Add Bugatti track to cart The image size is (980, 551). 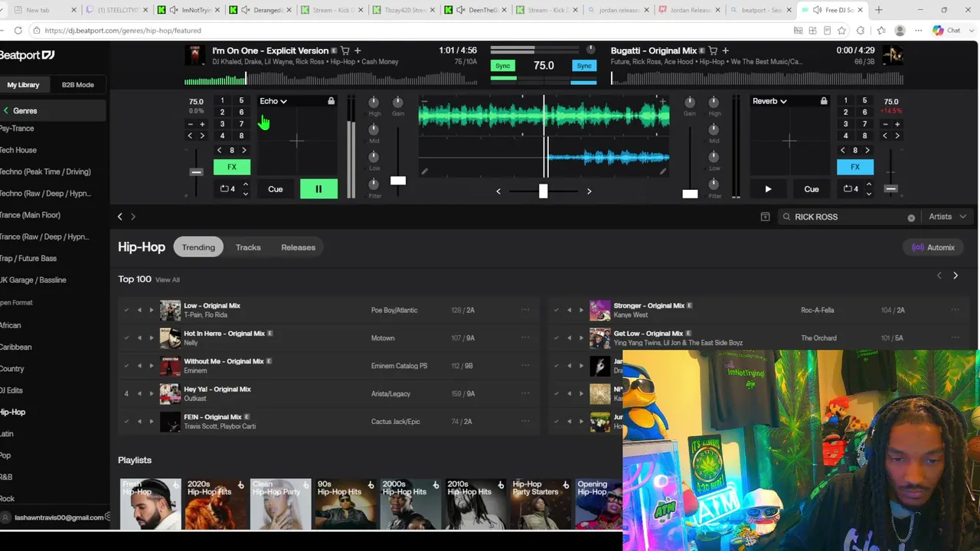[713, 51]
